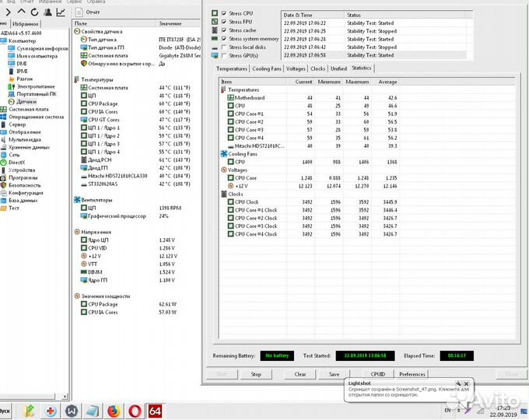Enable the Stress local disks checkbox

tap(224, 47)
